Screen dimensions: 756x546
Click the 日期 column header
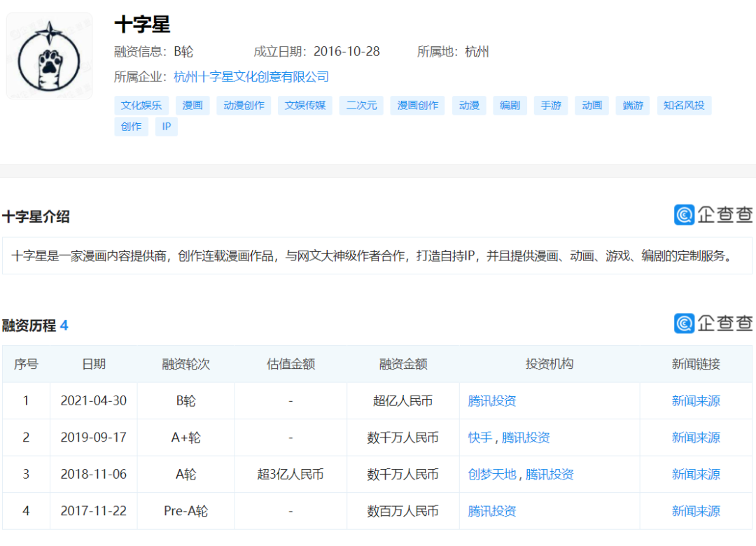pyautogui.click(x=94, y=364)
